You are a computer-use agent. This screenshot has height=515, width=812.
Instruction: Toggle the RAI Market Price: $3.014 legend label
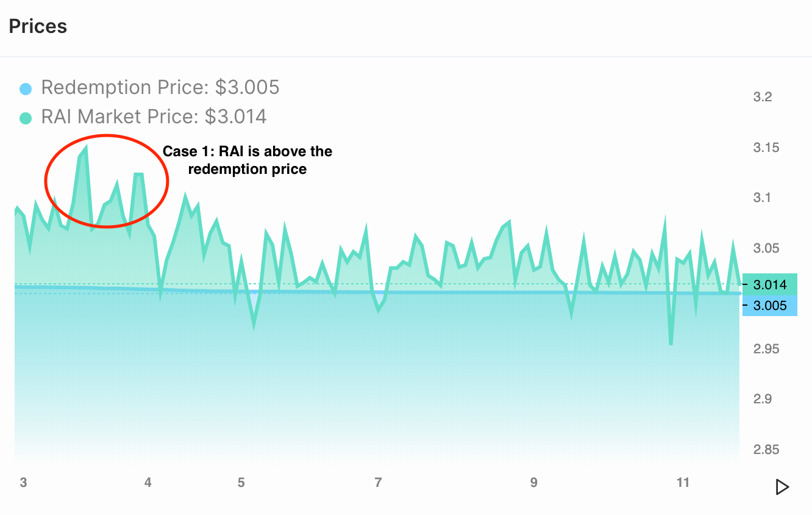click(x=154, y=117)
